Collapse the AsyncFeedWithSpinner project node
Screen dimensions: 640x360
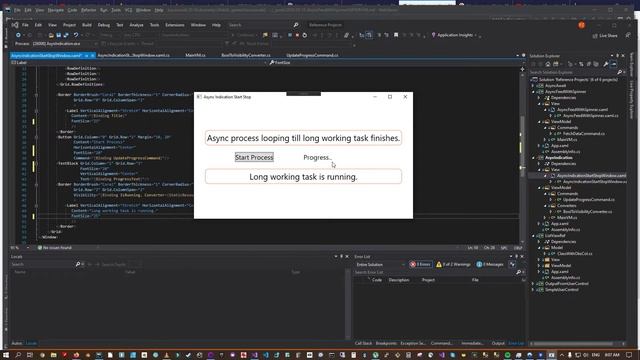(x=533, y=92)
